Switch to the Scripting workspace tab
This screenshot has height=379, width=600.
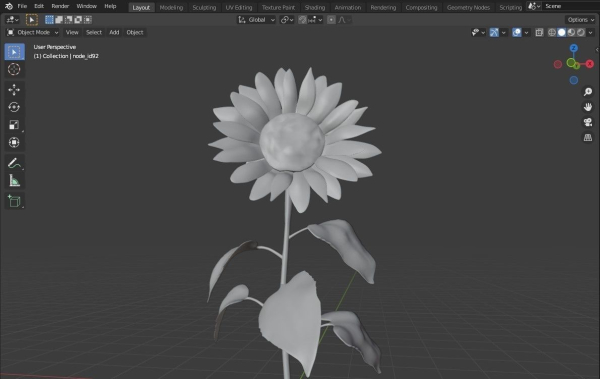(510, 7)
